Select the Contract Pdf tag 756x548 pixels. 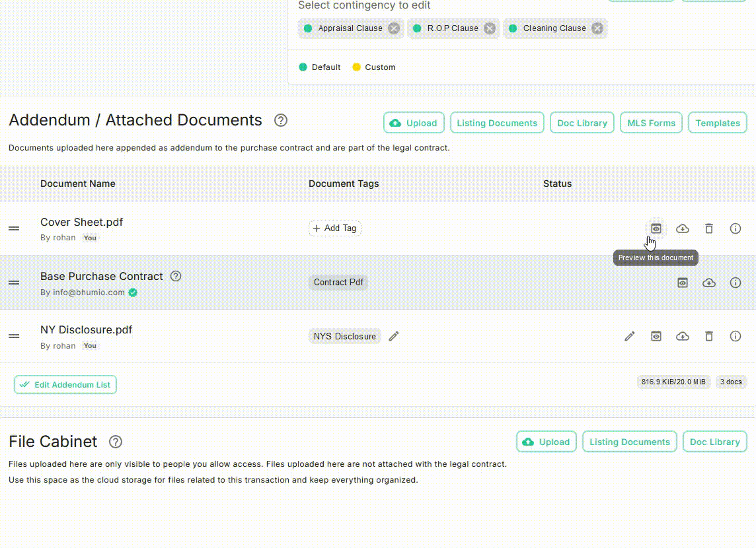point(338,282)
